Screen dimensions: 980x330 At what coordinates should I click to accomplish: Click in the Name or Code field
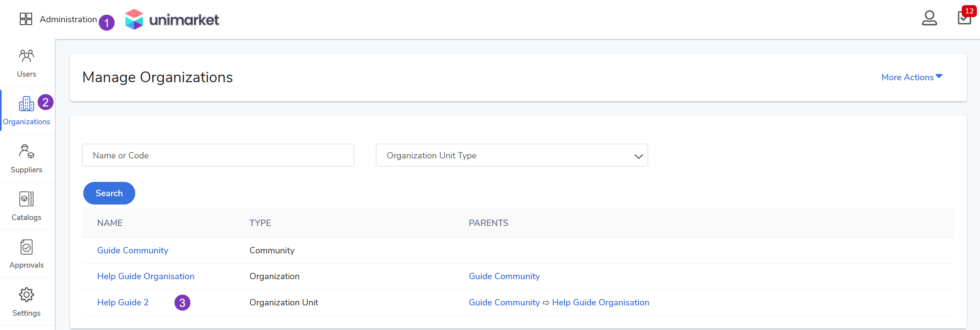point(218,155)
